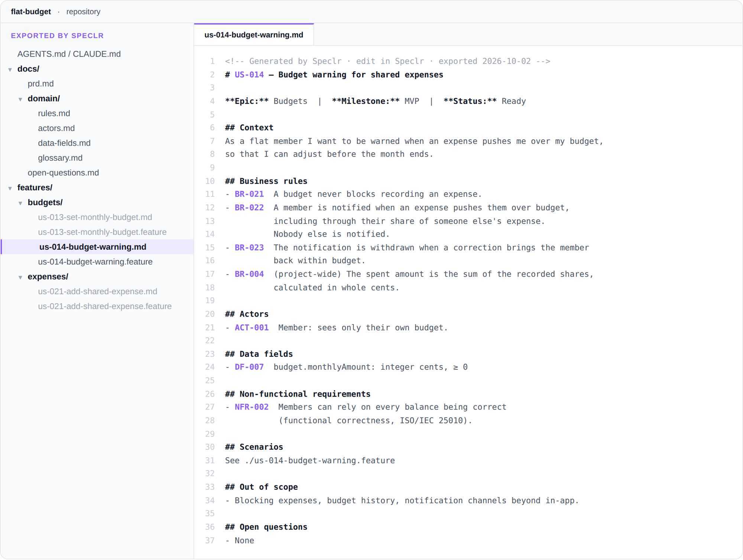Image resolution: width=743 pixels, height=560 pixels.
Task: Open us-021-add-shared-expense.md file
Action: click(98, 292)
